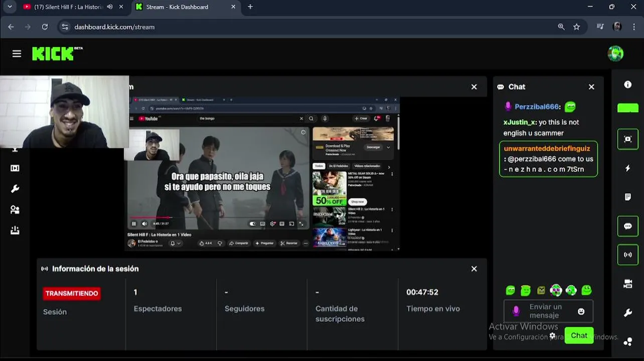Click the purple identity badge in message box
The height and width of the screenshot is (361, 644).
click(x=516, y=311)
